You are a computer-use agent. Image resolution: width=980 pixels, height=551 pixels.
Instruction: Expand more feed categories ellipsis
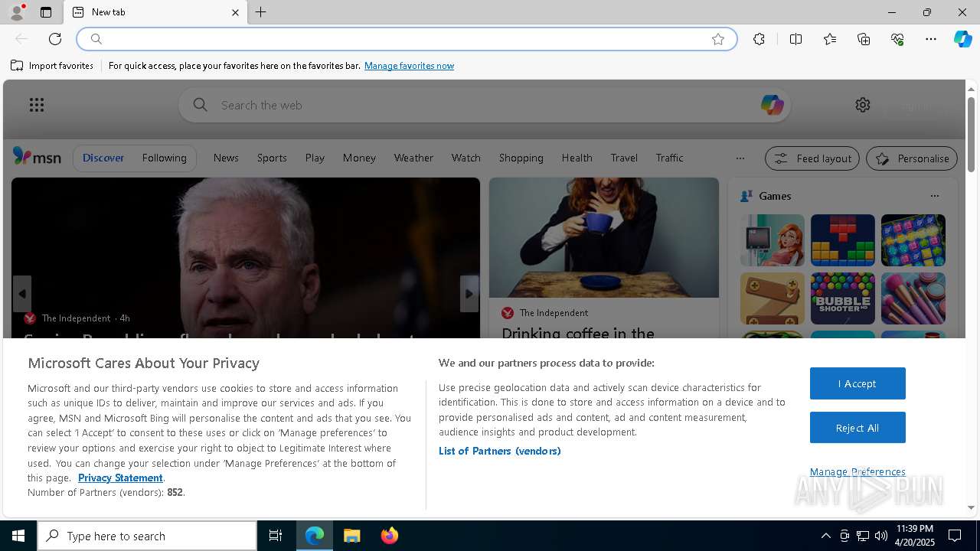coord(740,158)
